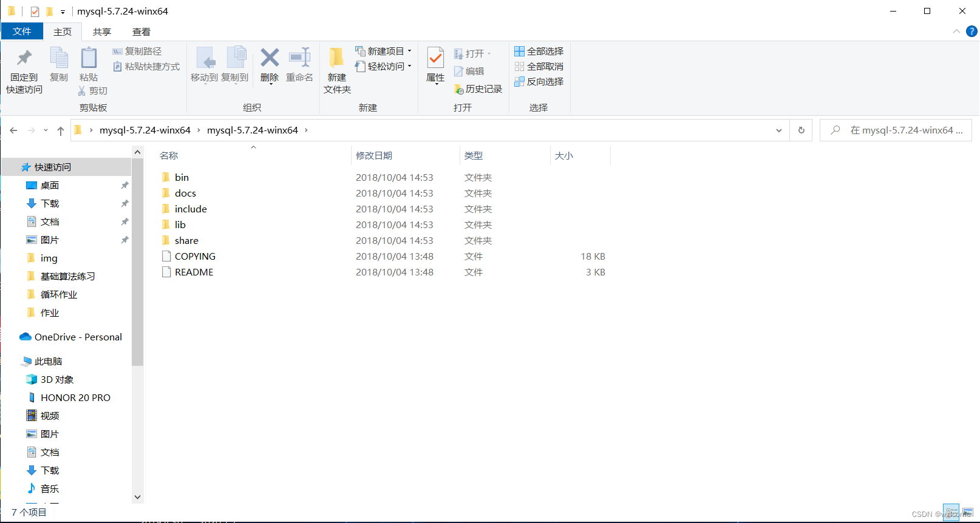Viewport: 980px width, 523px height.
Task: Select 3D 对象 in navigation pane
Action: click(57, 379)
